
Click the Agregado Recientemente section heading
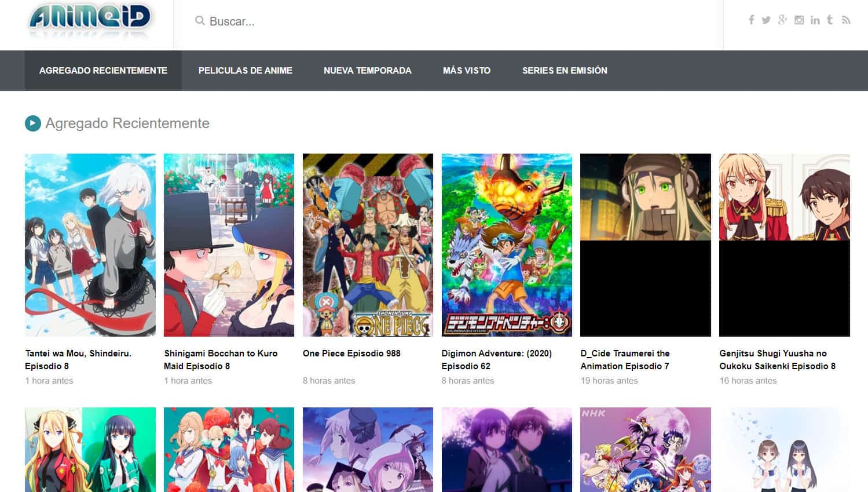click(127, 123)
